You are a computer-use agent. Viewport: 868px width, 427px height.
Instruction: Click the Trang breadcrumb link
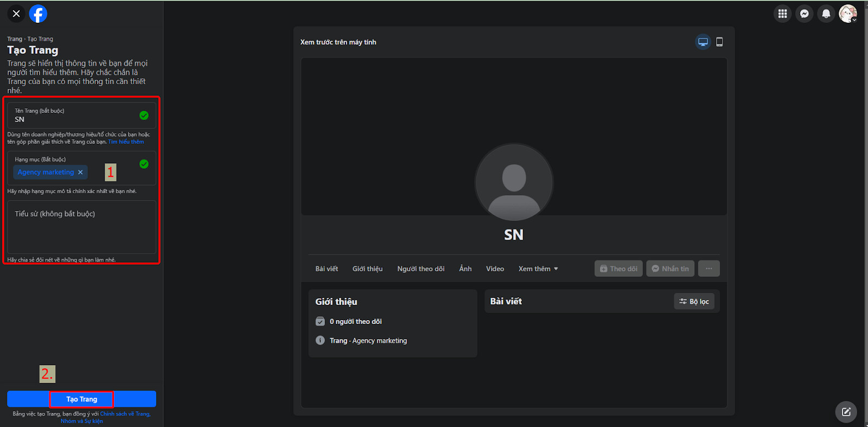coord(15,39)
